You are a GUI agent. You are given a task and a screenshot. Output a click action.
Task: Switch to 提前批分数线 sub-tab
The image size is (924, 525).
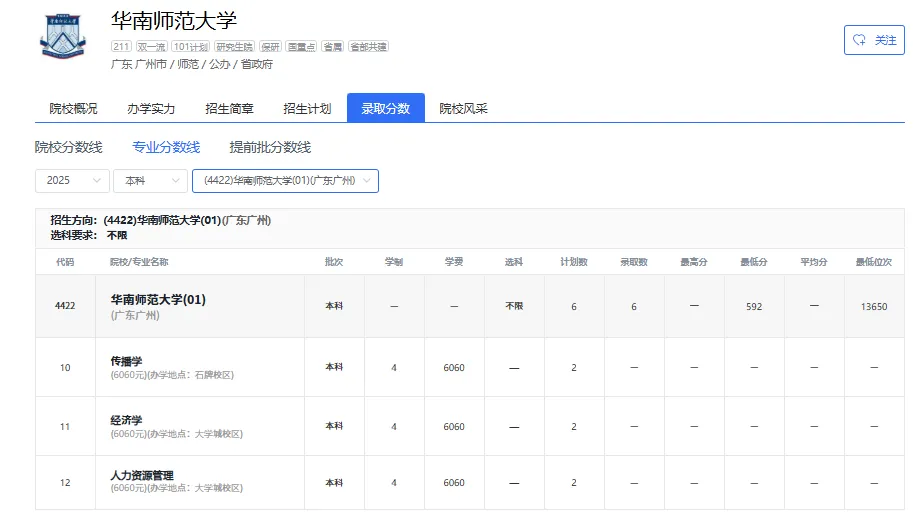[x=270, y=147]
